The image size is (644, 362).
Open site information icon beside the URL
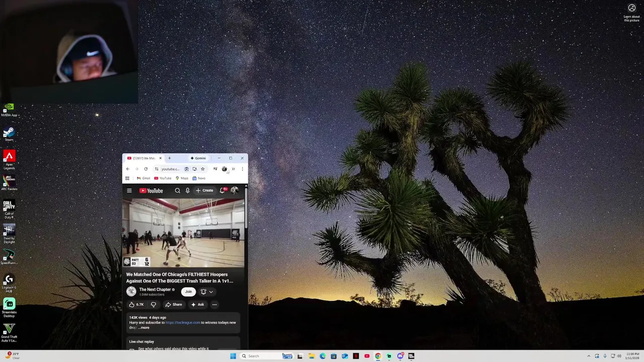[157, 169]
